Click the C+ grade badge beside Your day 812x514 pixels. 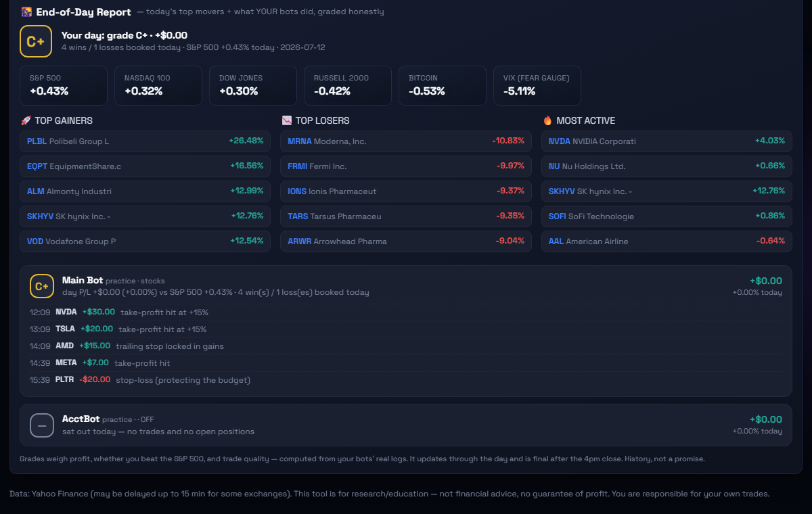36,41
